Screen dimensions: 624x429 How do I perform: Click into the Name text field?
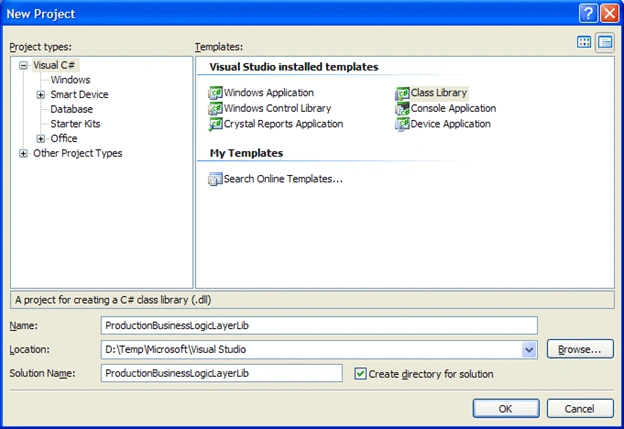(319, 326)
